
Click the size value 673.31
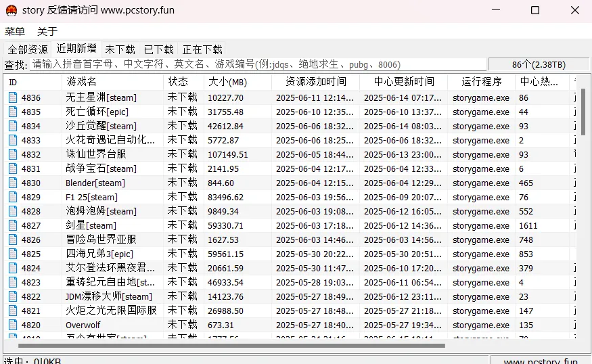pyautogui.click(x=221, y=325)
